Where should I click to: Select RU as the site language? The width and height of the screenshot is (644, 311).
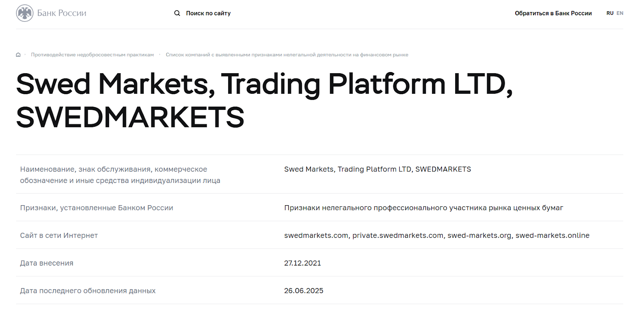coord(610,13)
